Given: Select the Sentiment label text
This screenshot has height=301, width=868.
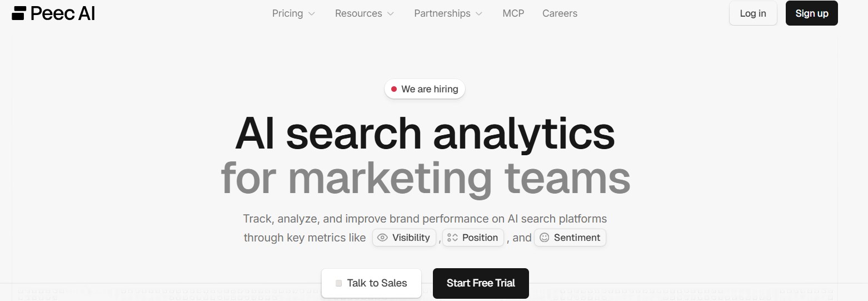Looking at the screenshot, I should click(x=577, y=238).
